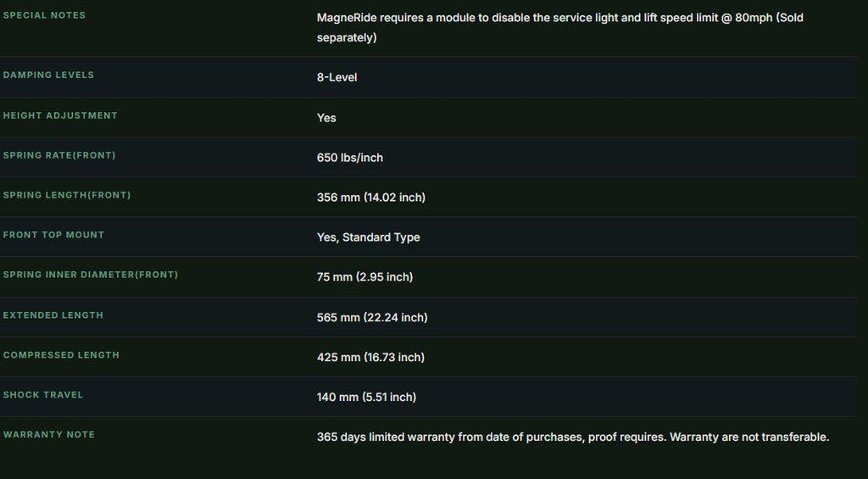Viewport: 868px width, 479px height.
Task: Select the 75 mm (2.95 inch) value
Action: pos(364,277)
